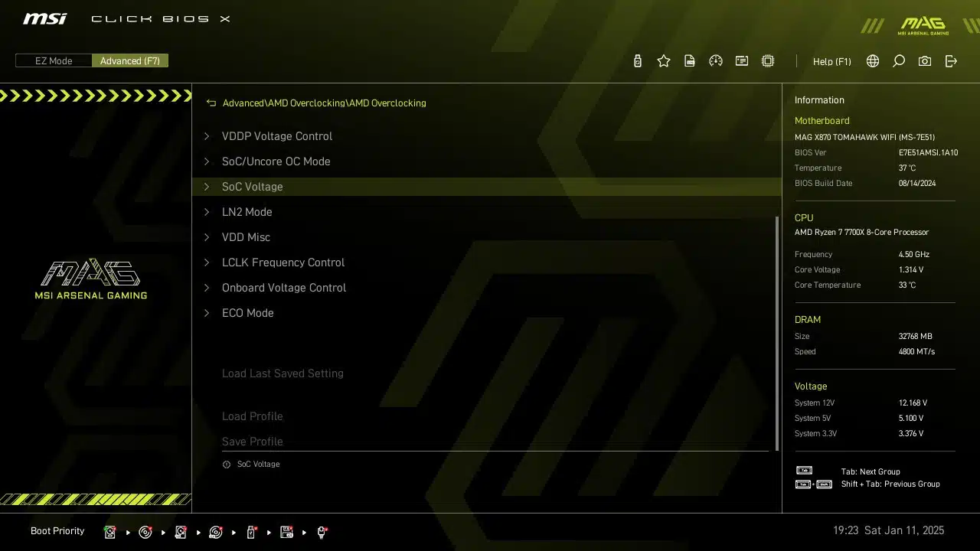Click the board explorer card icon
This screenshot has width=980, height=551.
pyautogui.click(x=742, y=61)
